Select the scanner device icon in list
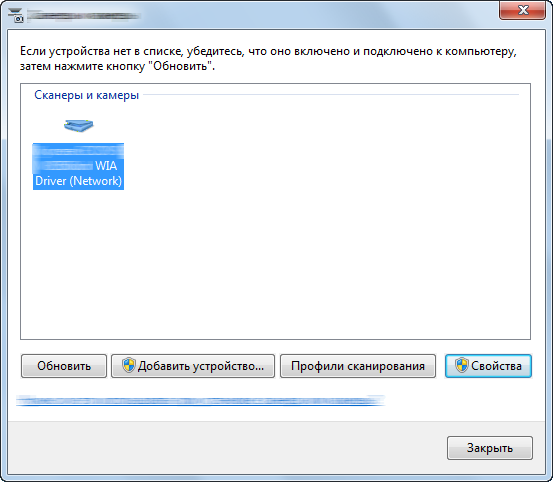The height and width of the screenshot is (482, 553). point(79,126)
